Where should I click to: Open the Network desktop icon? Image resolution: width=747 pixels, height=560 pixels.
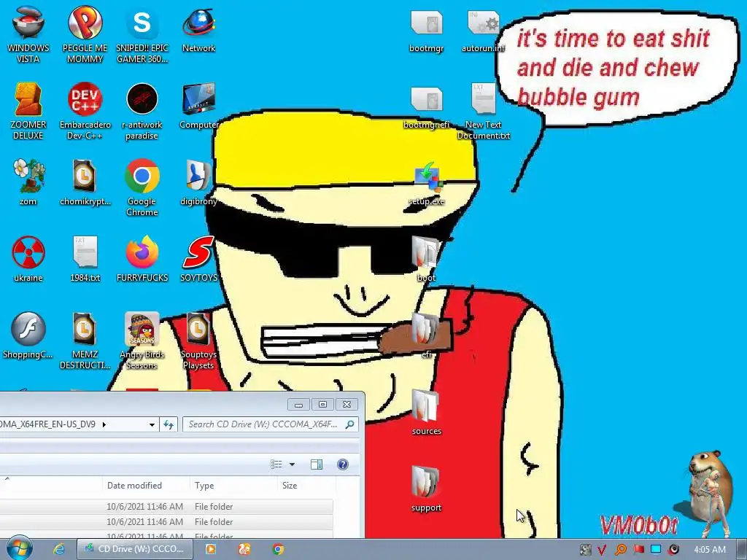(x=198, y=29)
